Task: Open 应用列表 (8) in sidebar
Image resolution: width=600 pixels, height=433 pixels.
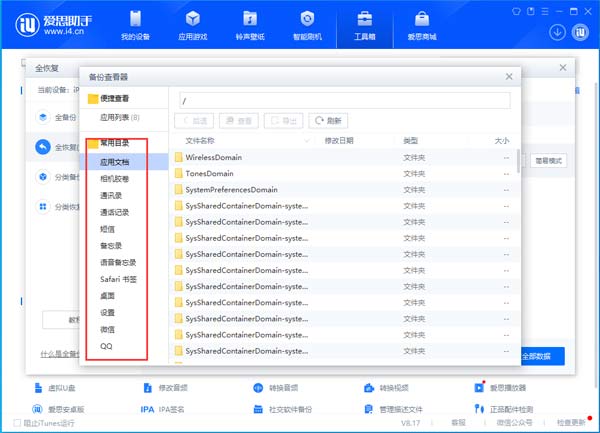Action: pos(120,117)
